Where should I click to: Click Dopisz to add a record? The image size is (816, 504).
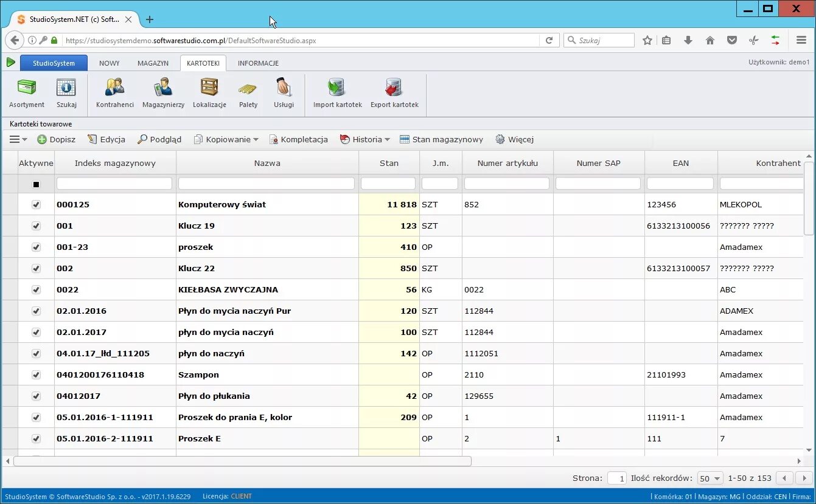[x=57, y=139]
